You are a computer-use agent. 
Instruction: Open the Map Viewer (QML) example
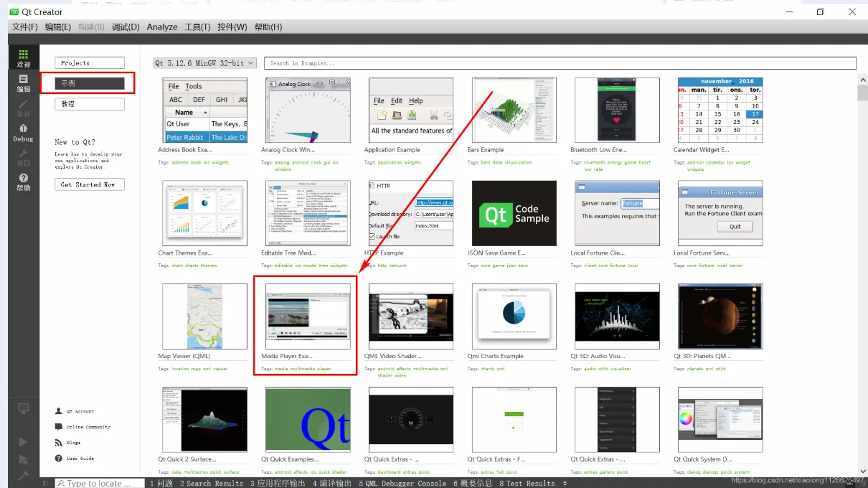coord(204,316)
